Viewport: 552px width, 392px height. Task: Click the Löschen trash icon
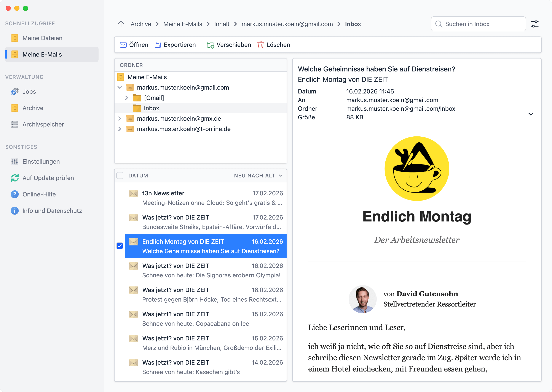(x=260, y=45)
